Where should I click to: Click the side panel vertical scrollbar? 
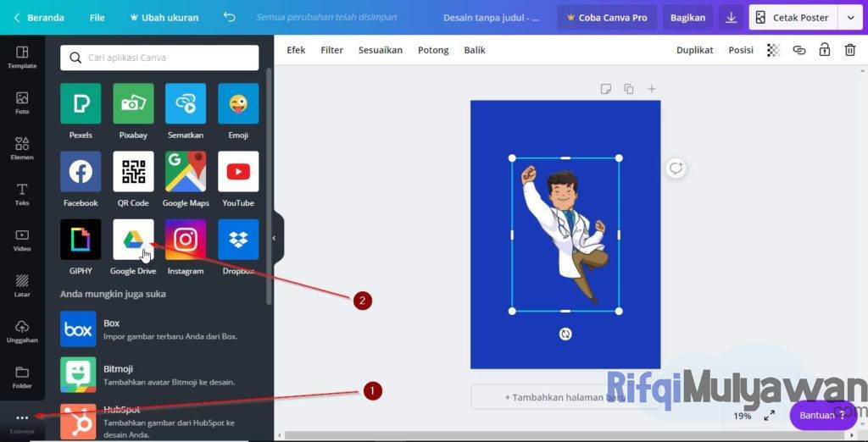(x=269, y=185)
